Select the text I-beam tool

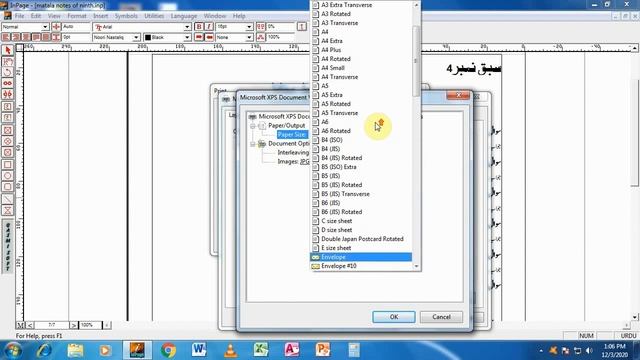click(x=7, y=62)
